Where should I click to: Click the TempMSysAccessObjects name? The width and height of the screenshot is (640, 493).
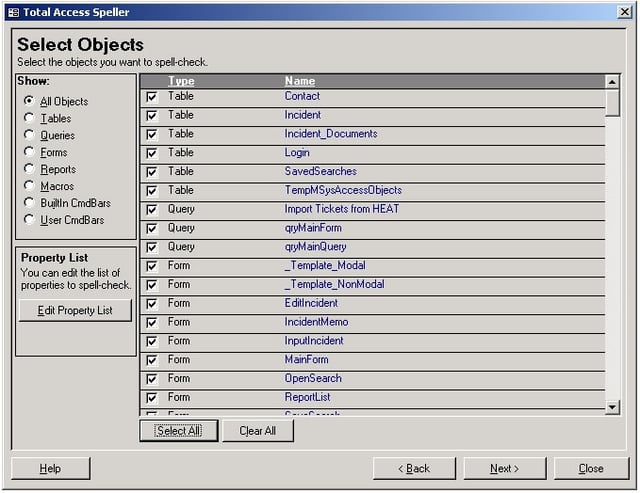tap(343, 190)
